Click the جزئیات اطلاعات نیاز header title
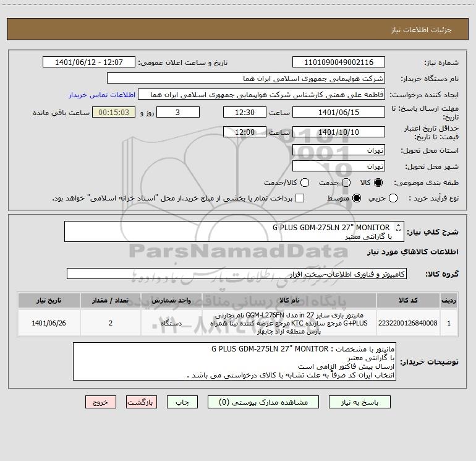This screenshot has height=461, width=476. click(x=422, y=30)
